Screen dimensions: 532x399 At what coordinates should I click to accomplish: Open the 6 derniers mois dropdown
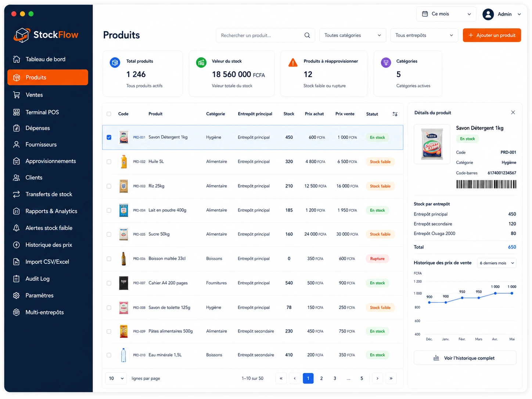(x=497, y=263)
